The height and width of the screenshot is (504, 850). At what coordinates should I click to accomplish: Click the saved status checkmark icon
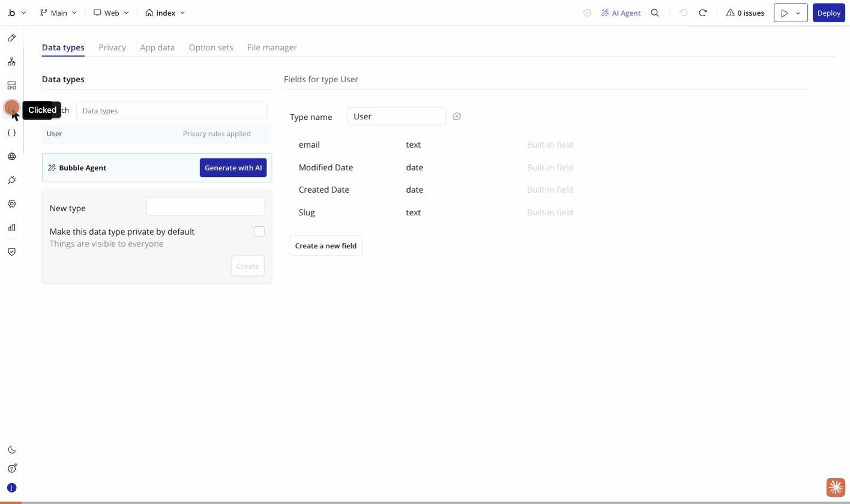(587, 13)
